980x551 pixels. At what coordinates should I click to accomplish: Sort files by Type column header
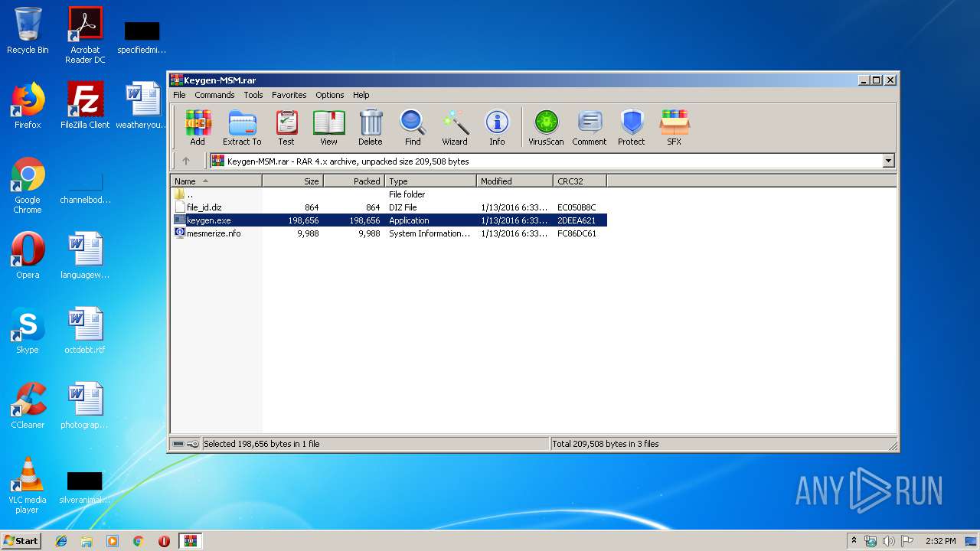(431, 181)
